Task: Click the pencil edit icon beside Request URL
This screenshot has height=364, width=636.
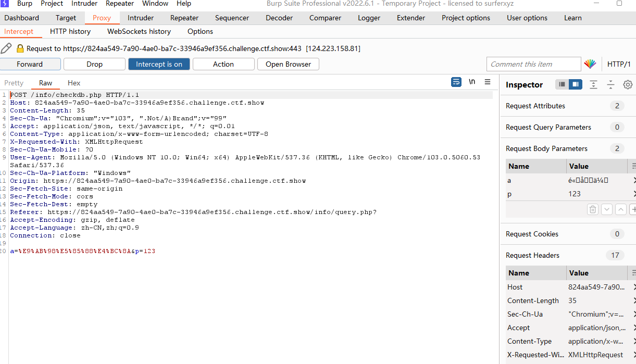Action: (x=6, y=48)
